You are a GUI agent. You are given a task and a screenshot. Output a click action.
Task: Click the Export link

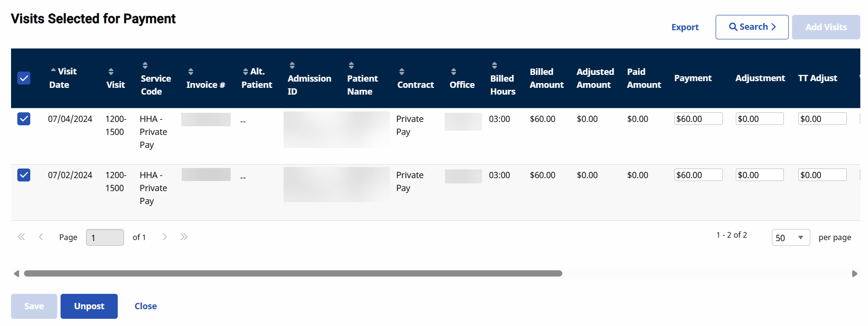tap(685, 27)
